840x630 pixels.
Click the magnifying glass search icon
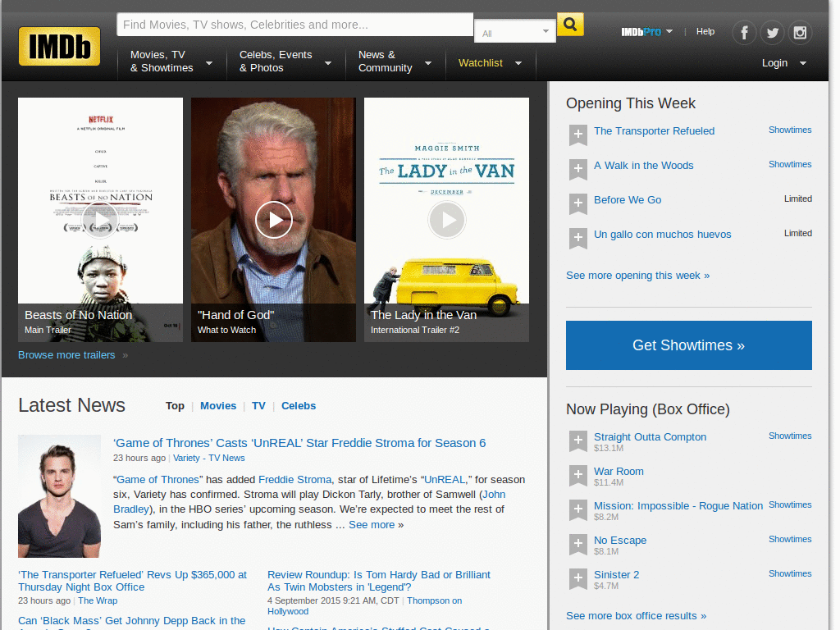tap(569, 25)
